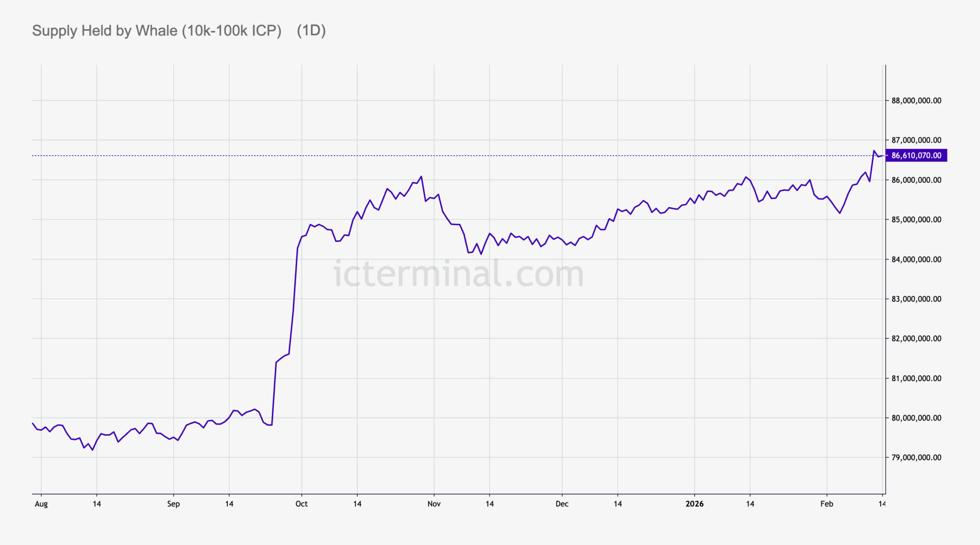
Task: Click the Aug date label
Action: (x=41, y=504)
